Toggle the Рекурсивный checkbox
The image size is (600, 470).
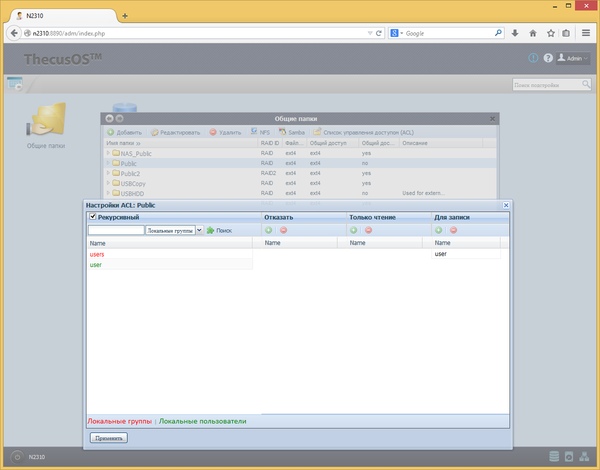93,216
